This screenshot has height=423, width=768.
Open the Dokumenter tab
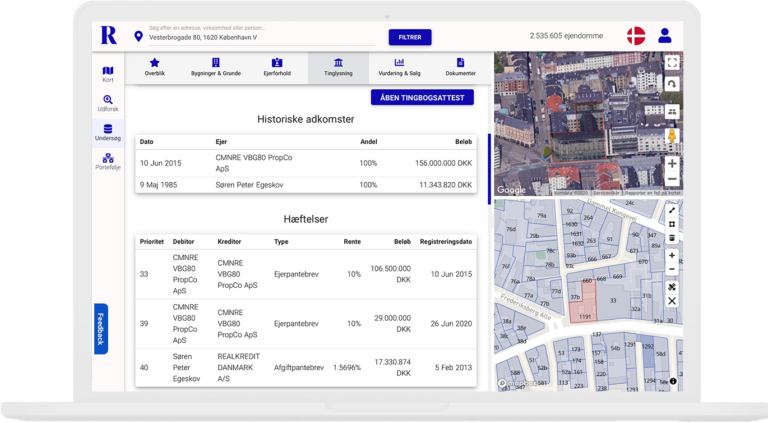[x=460, y=67]
